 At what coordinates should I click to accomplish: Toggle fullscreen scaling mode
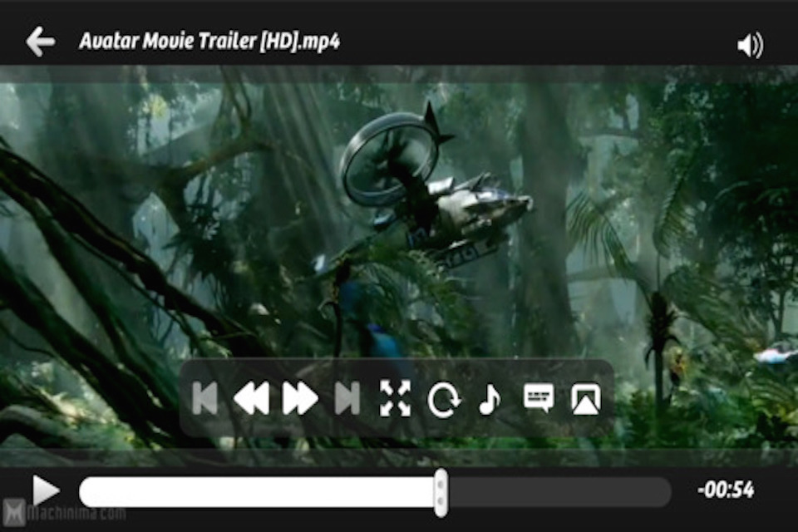pyautogui.click(x=395, y=398)
